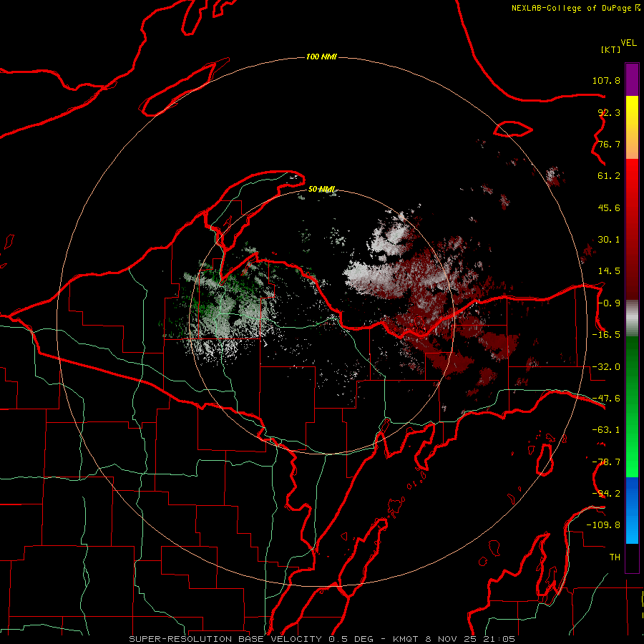This screenshot has height=644, width=644.
Task: Click the 45.6 legend value
Action: (x=609, y=208)
